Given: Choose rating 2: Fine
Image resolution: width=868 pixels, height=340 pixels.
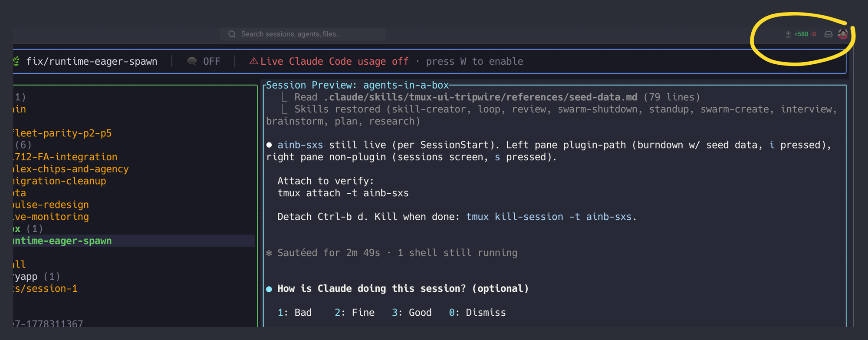Looking at the screenshot, I should click(x=355, y=313).
